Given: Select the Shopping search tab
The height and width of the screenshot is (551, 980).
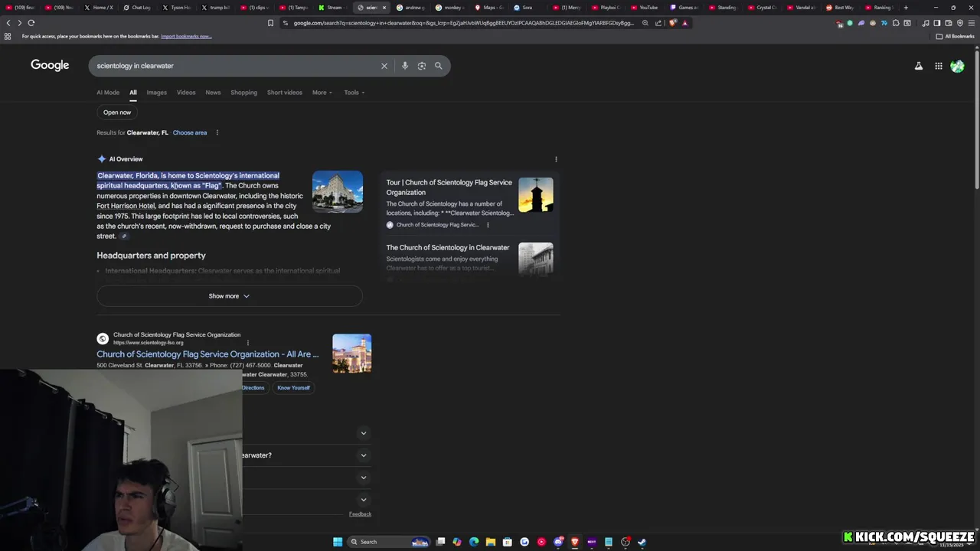Looking at the screenshot, I should tap(243, 93).
